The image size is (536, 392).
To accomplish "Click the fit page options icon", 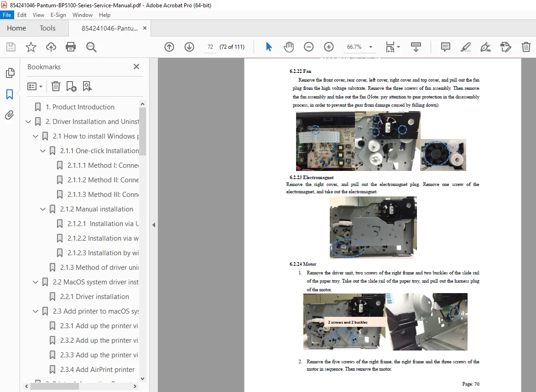I will 392,47.
